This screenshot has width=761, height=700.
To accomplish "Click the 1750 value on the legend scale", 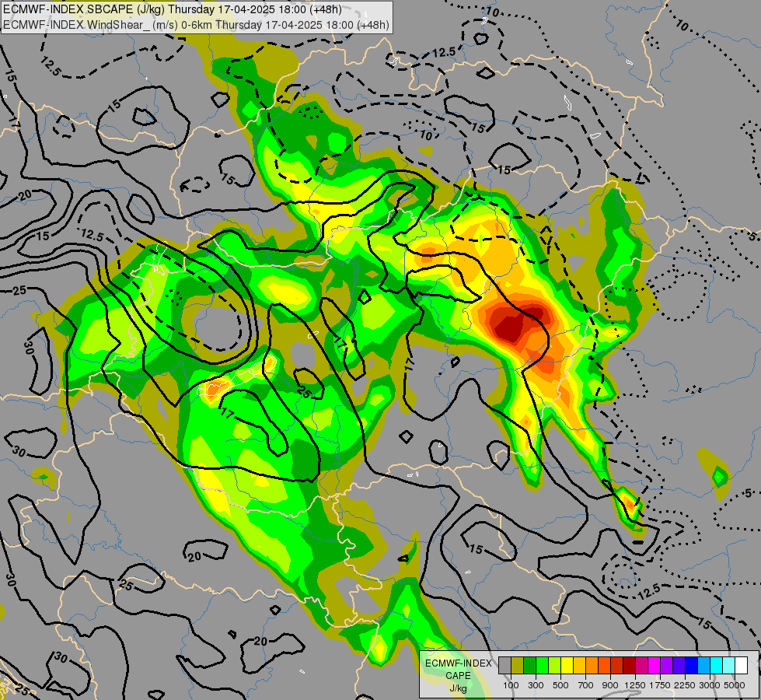I will 660,685.
